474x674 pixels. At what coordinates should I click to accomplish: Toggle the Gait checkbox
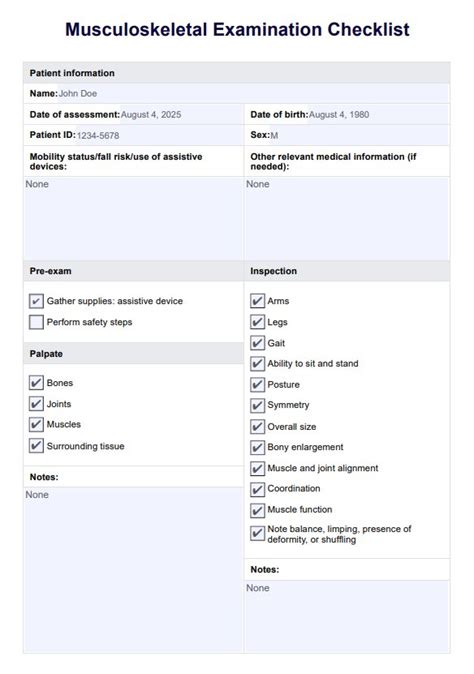tap(257, 343)
